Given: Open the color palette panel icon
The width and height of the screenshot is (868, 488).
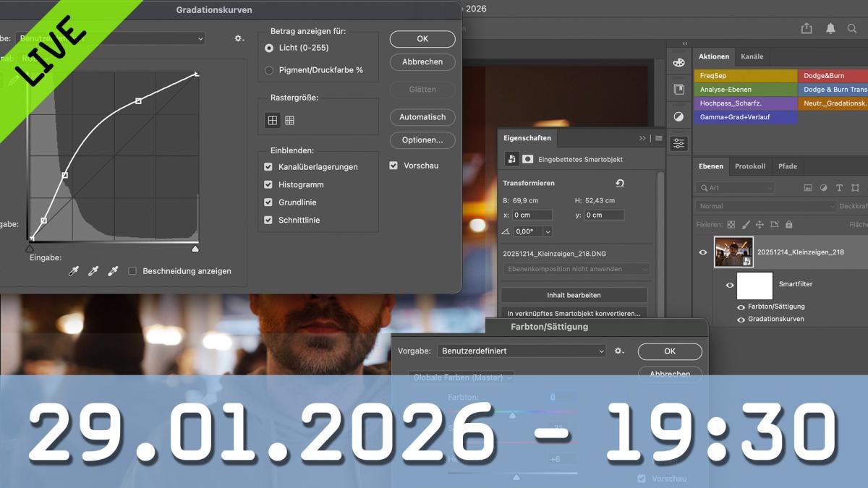Looking at the screenshot, I should point(678,62).
